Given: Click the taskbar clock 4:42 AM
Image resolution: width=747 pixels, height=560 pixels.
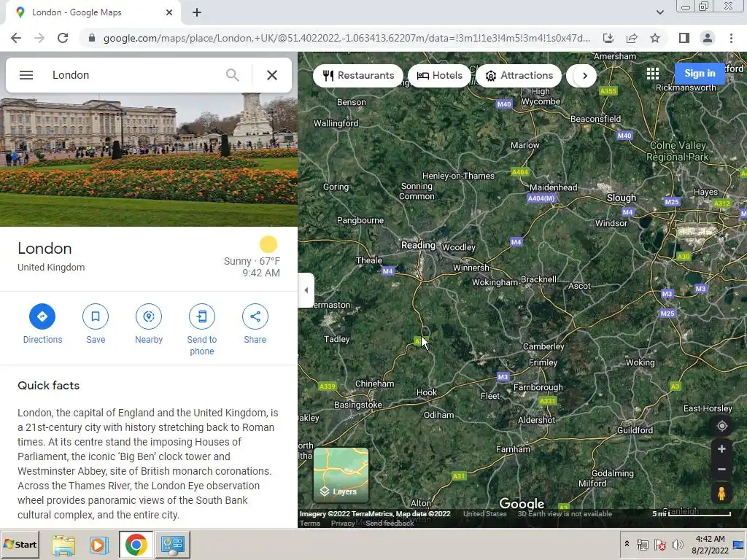Looking at the screenshot, I should [x=710, y=539].
